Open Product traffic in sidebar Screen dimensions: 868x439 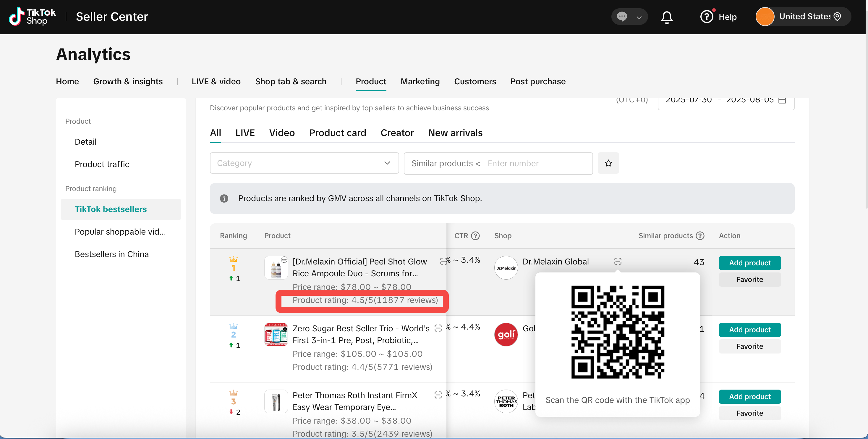coord(102,164)
